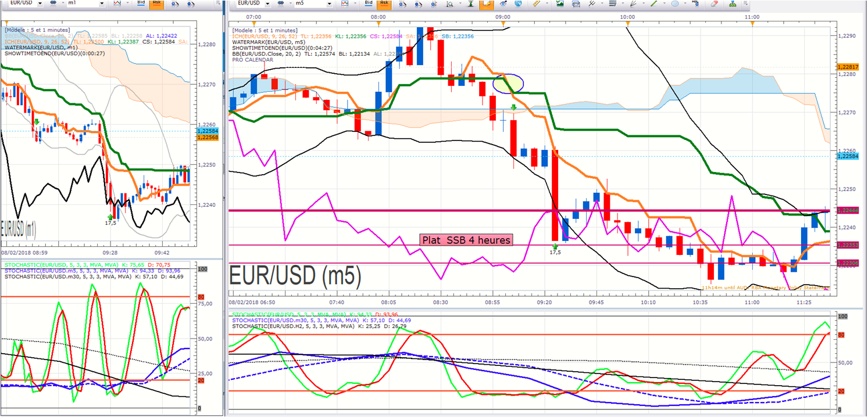Click the 17,5 arrow label on m5 chart
868x417 pixels.
tap(555, 251)
